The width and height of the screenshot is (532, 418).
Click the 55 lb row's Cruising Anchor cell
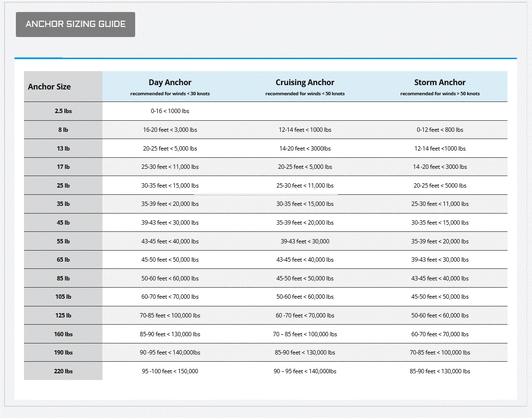[x=305, y=241]
